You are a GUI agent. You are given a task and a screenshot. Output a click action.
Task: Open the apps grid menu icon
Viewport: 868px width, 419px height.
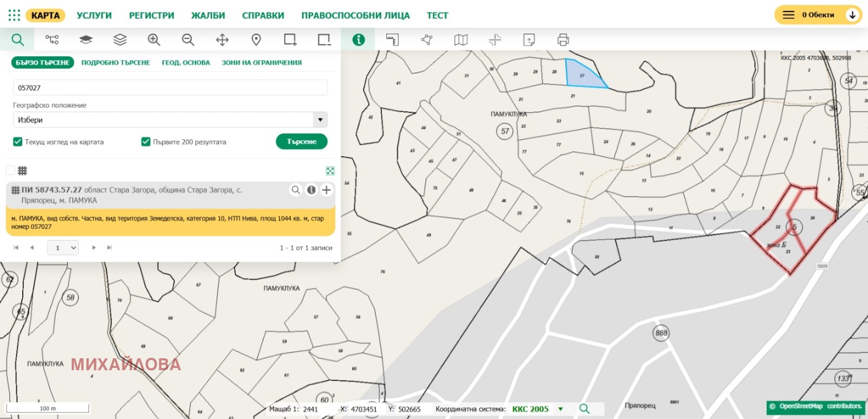point(14,15)
